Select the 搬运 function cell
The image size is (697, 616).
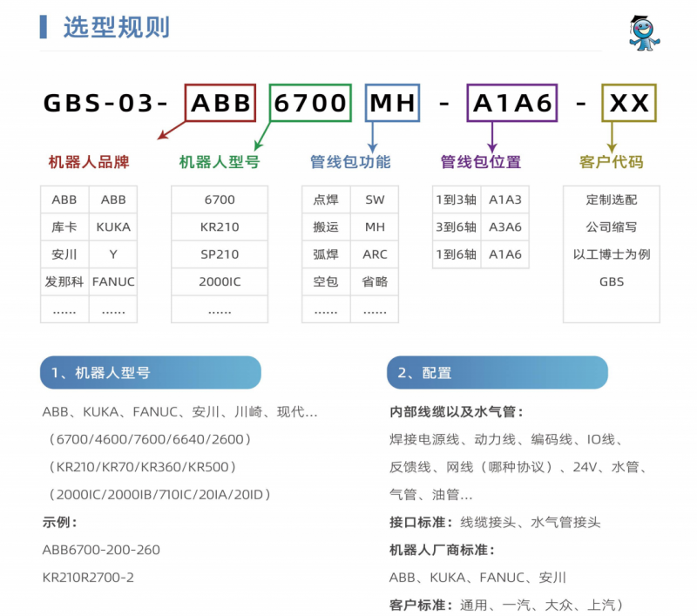point(326,227)
